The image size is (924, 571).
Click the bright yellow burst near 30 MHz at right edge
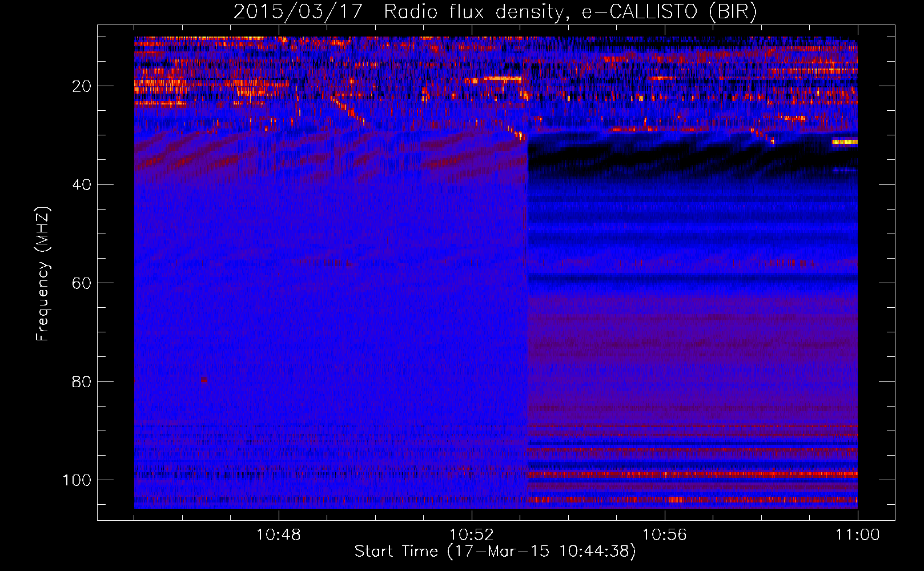click(x=845, y=142)
